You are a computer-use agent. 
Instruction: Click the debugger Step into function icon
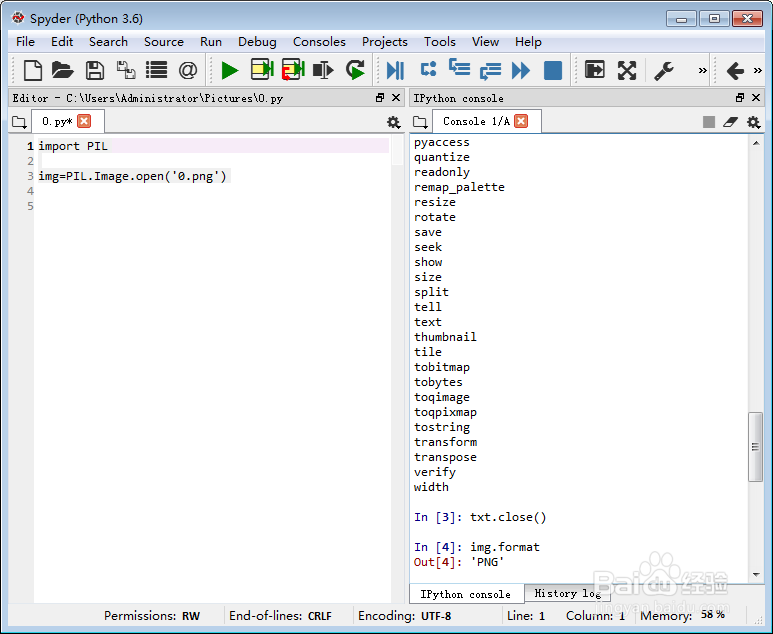click(459, 68)
